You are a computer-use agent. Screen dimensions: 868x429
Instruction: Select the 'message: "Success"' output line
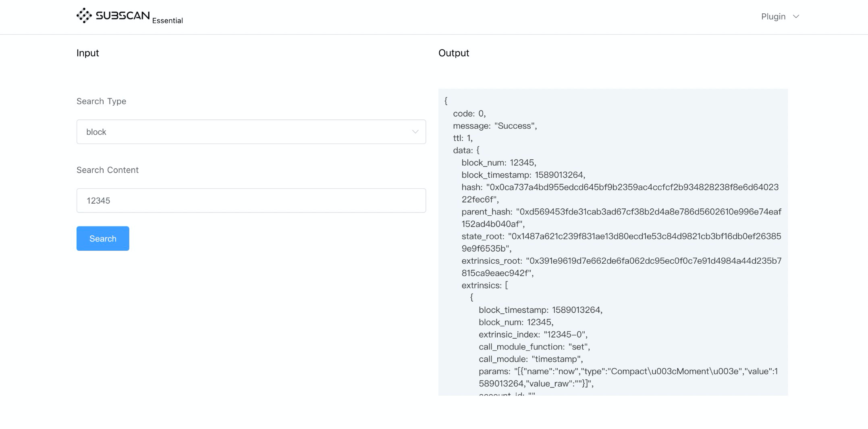point(495,126)
